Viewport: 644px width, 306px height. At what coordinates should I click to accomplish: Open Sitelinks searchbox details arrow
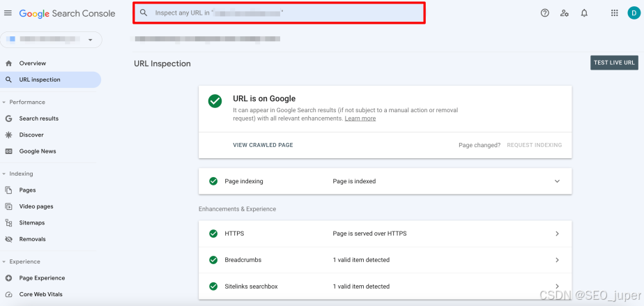[558, 286]
